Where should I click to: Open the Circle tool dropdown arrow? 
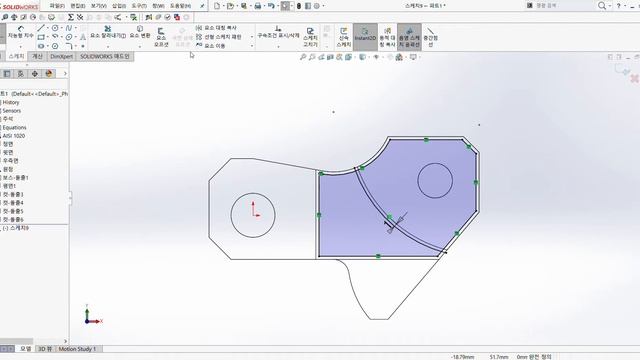[x=62, y=28]
